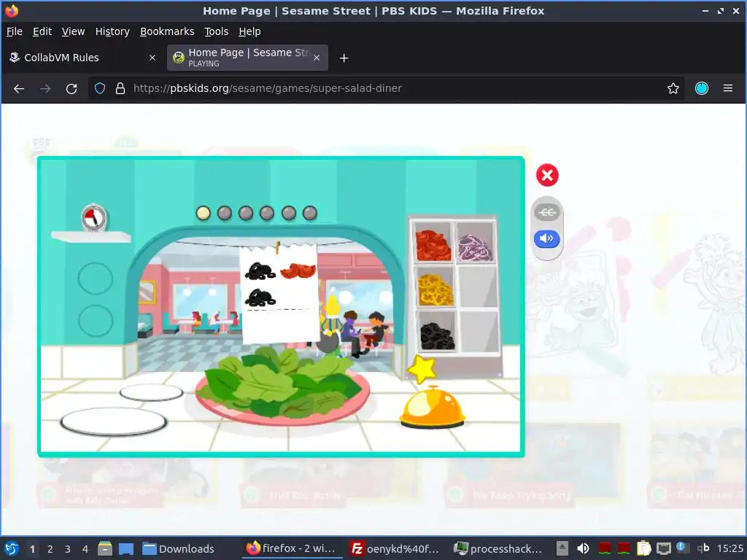
Task: Reload the current page
Action: [71, 88]
